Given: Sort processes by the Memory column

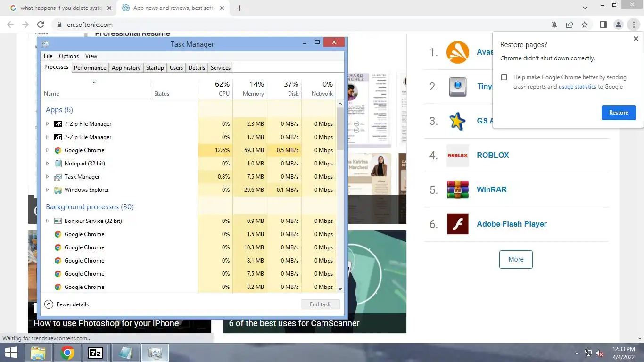Looking at the screenshot, I should pyautogui.click(x=250, y=89).
